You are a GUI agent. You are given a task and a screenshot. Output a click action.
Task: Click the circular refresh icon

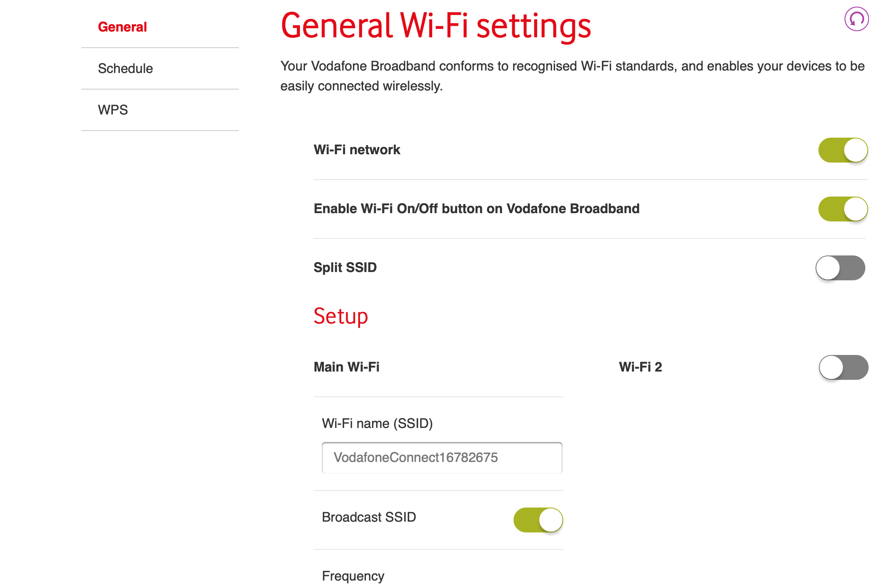(856, 19)
